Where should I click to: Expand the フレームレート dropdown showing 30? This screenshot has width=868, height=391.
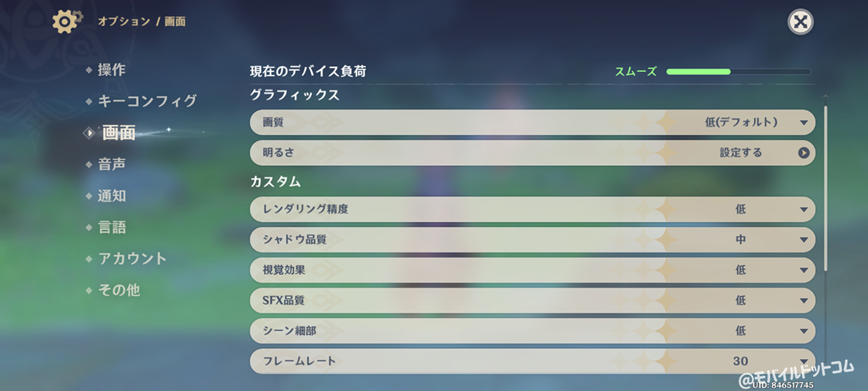tap(532, 361)
